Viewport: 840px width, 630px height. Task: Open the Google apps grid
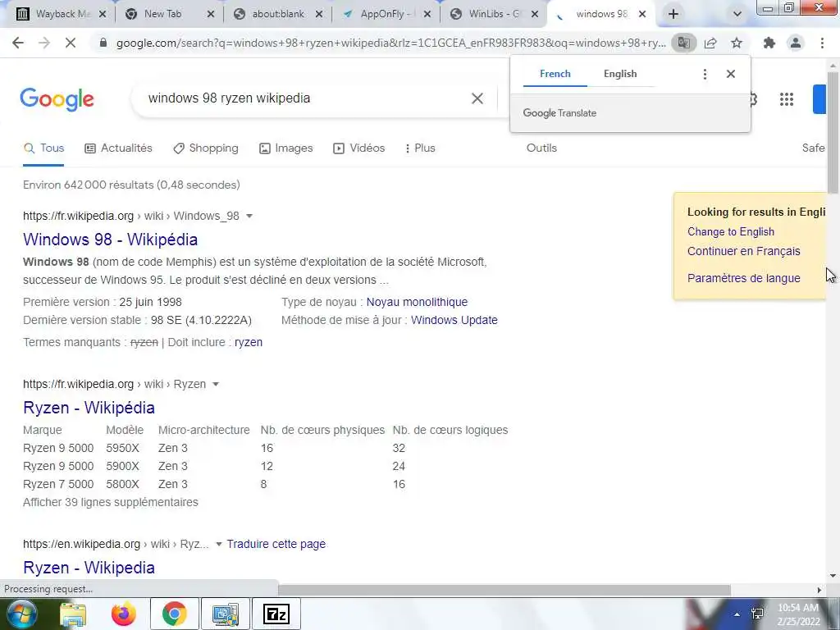(787, 99)
